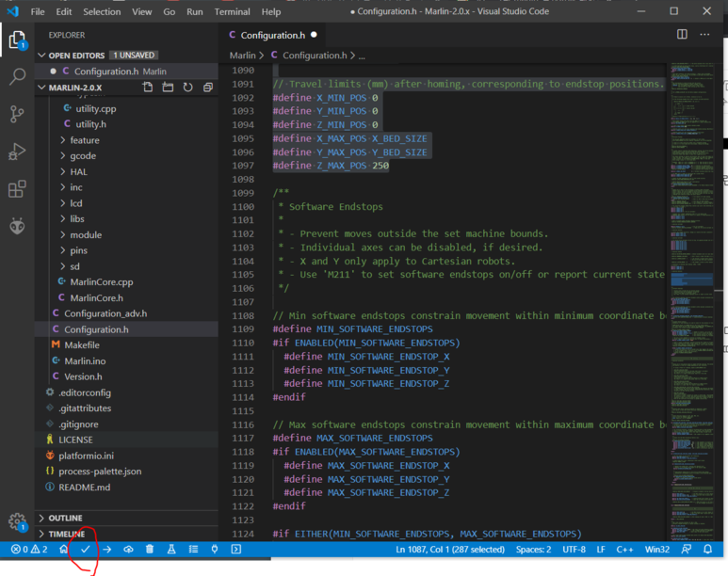The height and width of the screenshot is (576, 728).
Task: Open the Manage gear menu
Action: coord(17,521)
